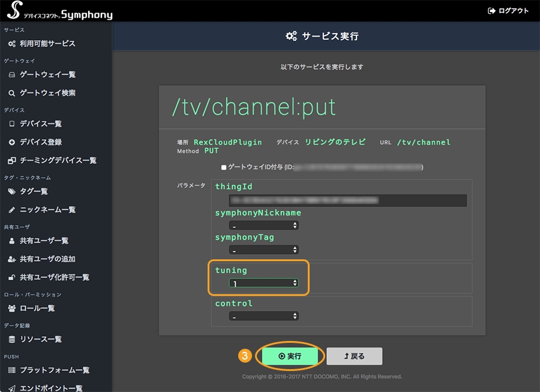Click the RexCloudPlugin location text

227,142
